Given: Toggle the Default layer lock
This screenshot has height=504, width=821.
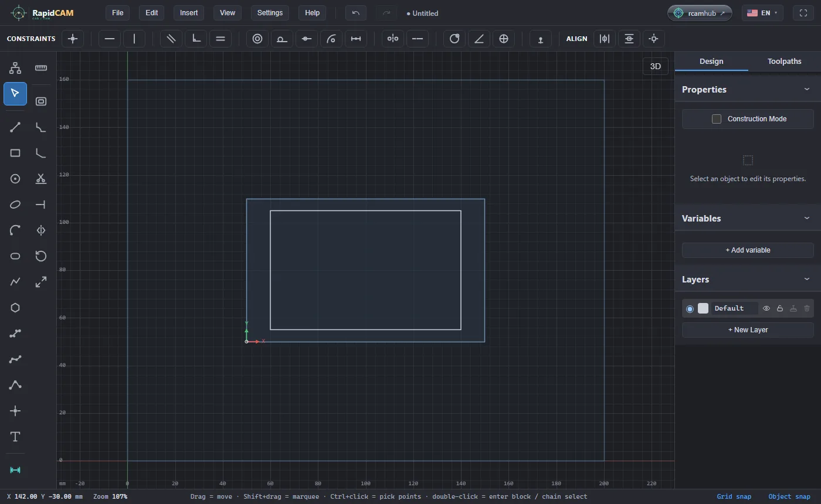Looking at the screenshot, I should [780, 308].
